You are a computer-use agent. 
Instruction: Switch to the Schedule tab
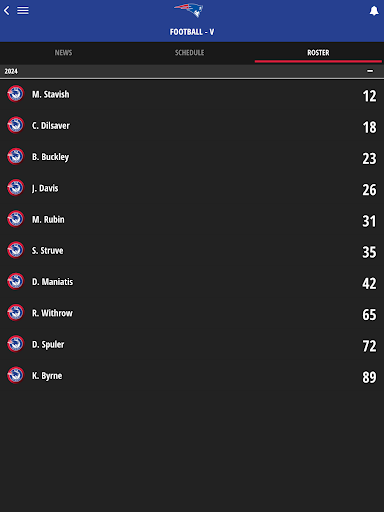(x=189, y=53)
